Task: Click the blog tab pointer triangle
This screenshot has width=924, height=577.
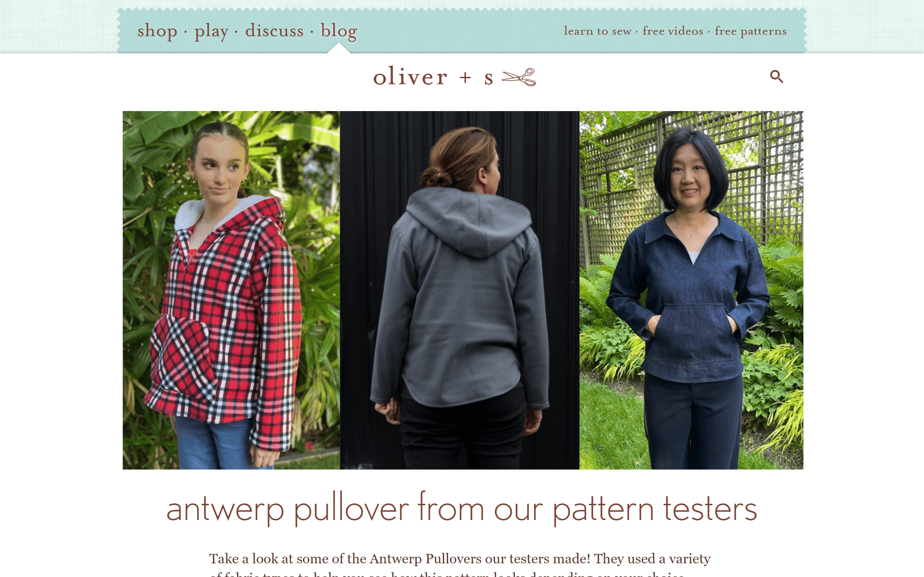Action: pyautogui.click(x=339, y=48)
